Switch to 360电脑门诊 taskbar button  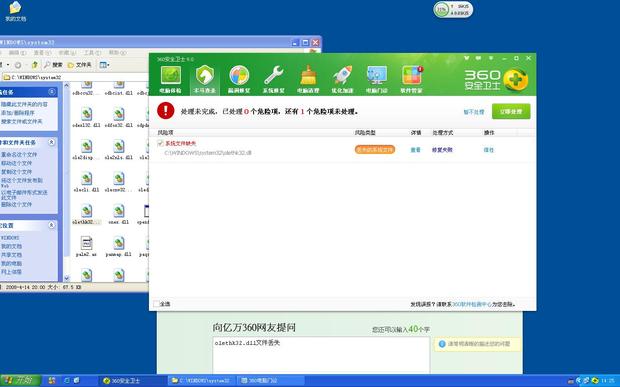point(271,381)
